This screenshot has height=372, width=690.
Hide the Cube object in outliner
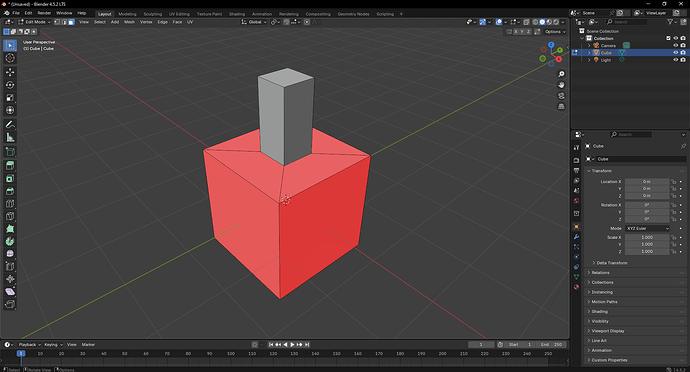[x=675, y=52]
